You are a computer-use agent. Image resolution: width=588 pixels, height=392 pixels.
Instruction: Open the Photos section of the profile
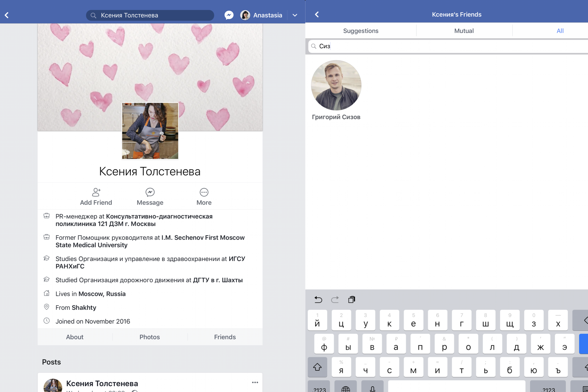(150, 337)
